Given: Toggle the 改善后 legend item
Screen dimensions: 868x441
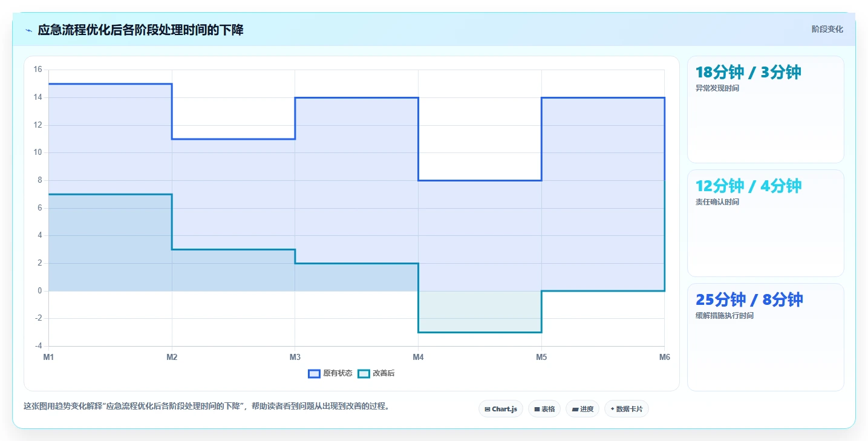Looking at the screenshot, I should pos(376,373).
